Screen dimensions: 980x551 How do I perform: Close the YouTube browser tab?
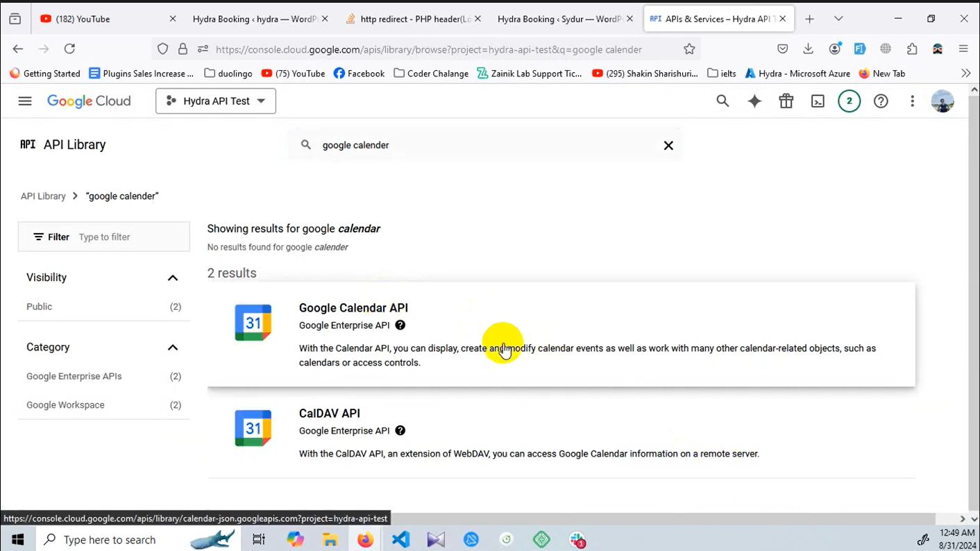173,19
